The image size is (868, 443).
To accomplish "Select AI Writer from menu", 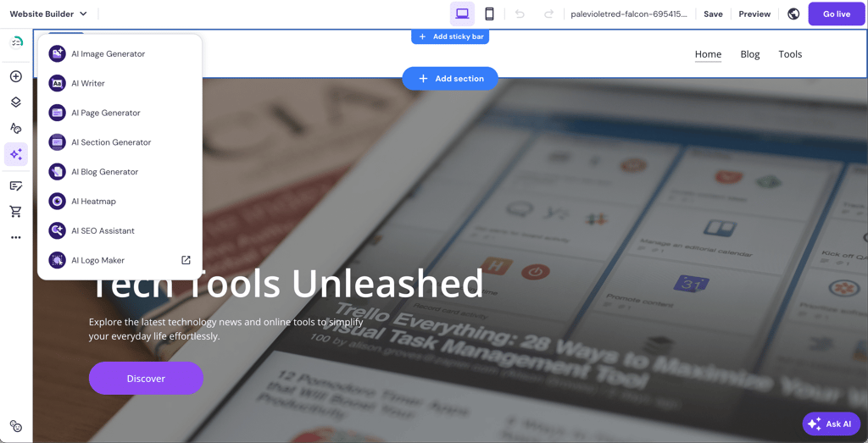I will (120, 83).
